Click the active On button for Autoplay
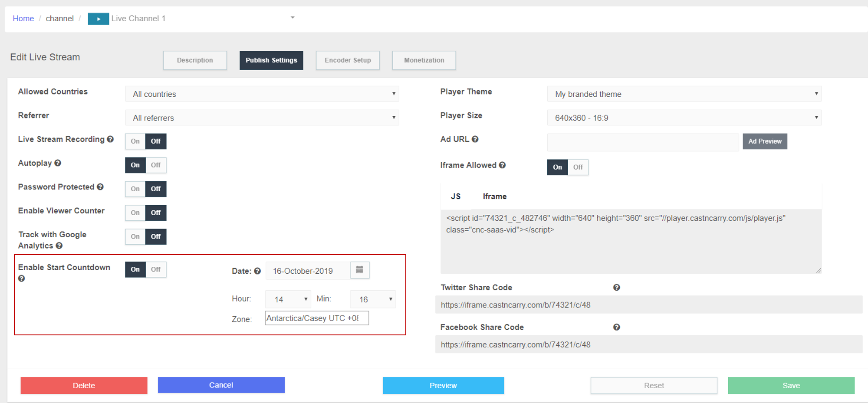This screenshot has width=868, height=403. click(x=135, y=165)
